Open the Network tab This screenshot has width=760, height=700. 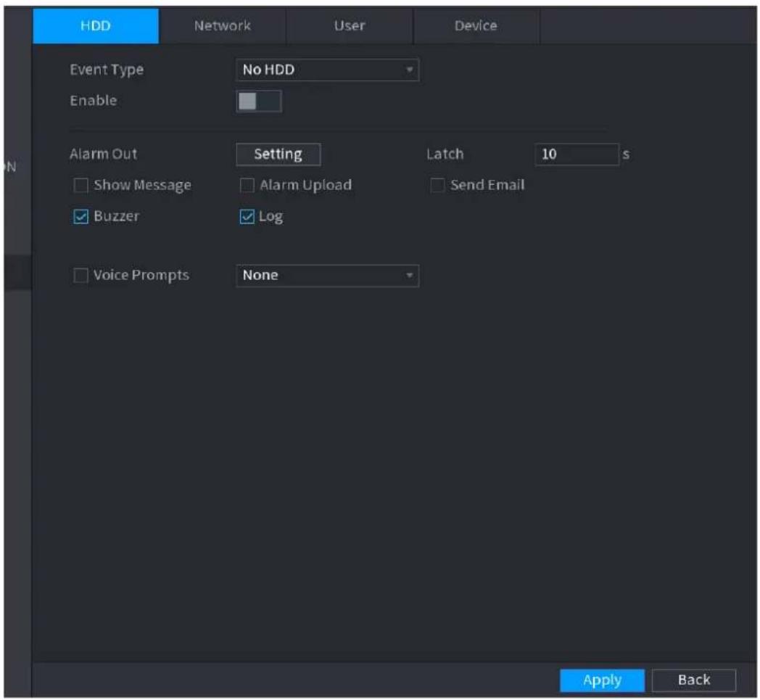point(222,25)
